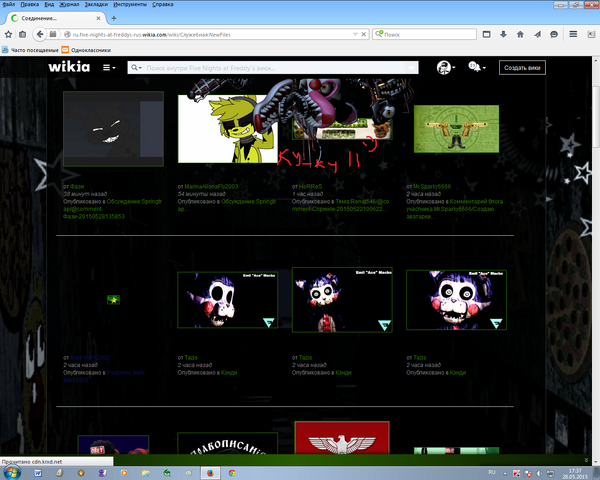Image resolution: width=600 pixels, height=480 pixels.
Task: Submit the wiki search arrow button
Action: coord(412,68)
